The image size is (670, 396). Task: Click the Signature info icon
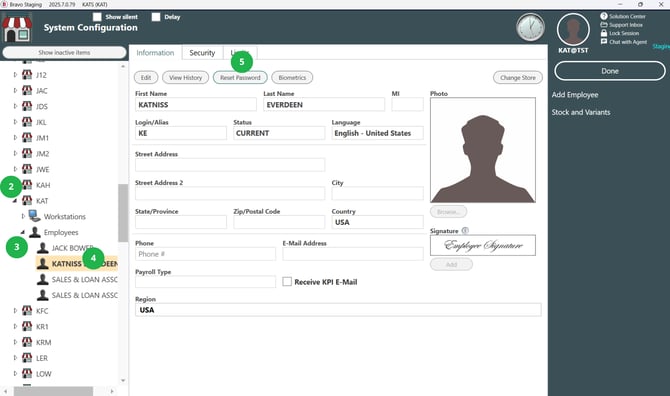click(x=465, y=230)
